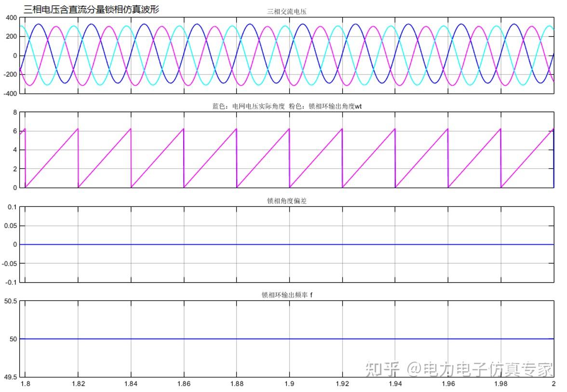Image resolution: width=567 pixels, height=392 pixels.
Task: Click y-axis label 6 on angle plot
Action: click(15, 131)
